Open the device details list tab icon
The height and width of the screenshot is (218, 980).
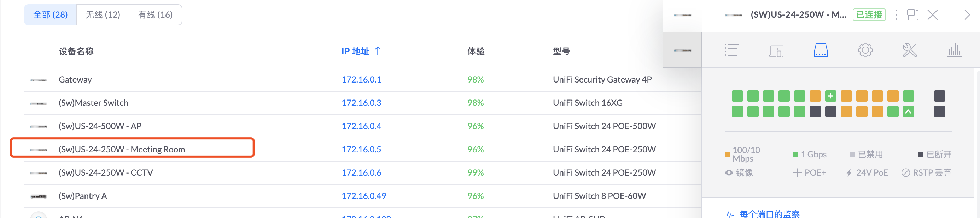pyautogui.click(x=731, y=50)
